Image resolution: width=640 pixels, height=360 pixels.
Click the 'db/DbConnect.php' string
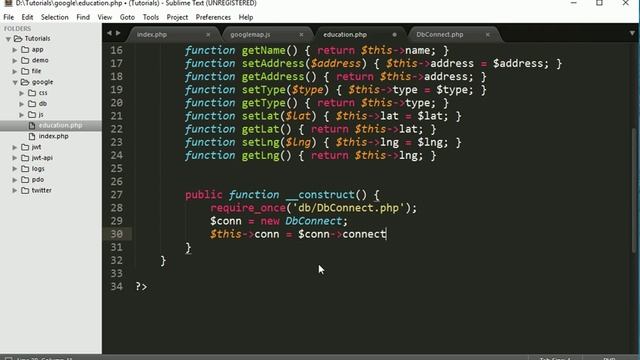pos(348,208)
